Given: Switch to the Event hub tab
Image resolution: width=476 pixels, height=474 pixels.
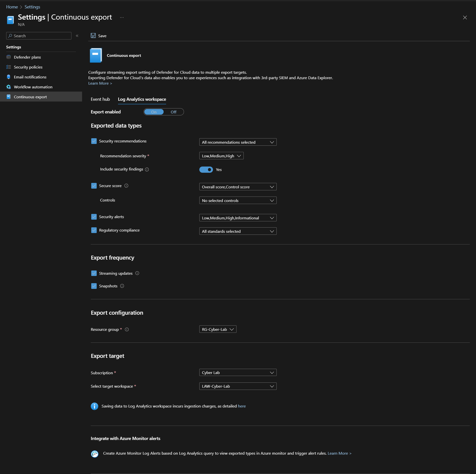Looking at the screenshot, I should 100,99.
